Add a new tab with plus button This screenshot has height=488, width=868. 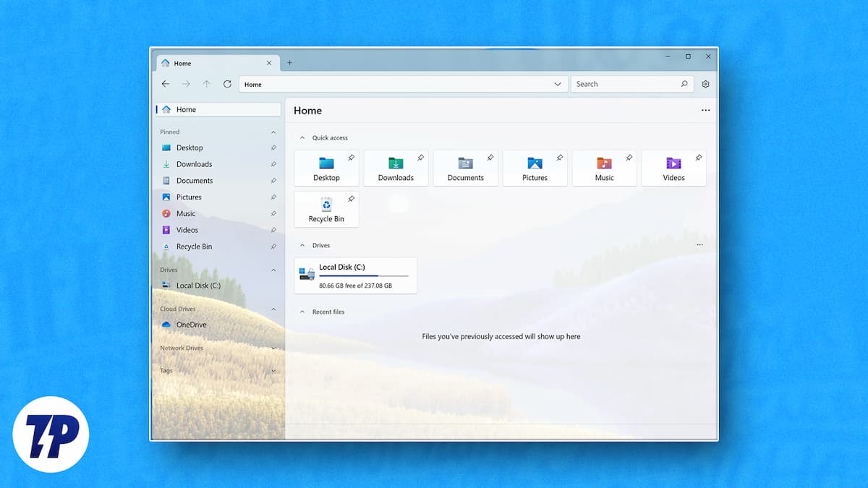(x=290, y=63)
